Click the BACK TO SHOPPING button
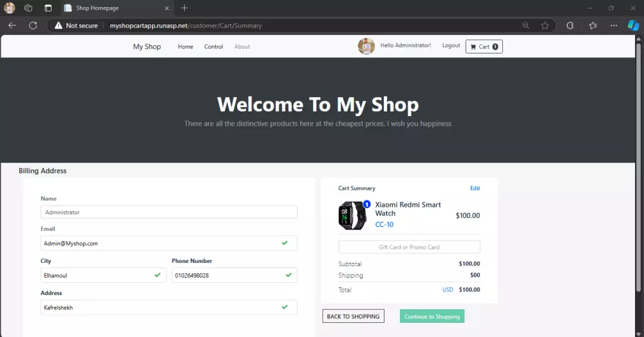The height and width of the screenshot is (337, 644). [x=353, y=316]
